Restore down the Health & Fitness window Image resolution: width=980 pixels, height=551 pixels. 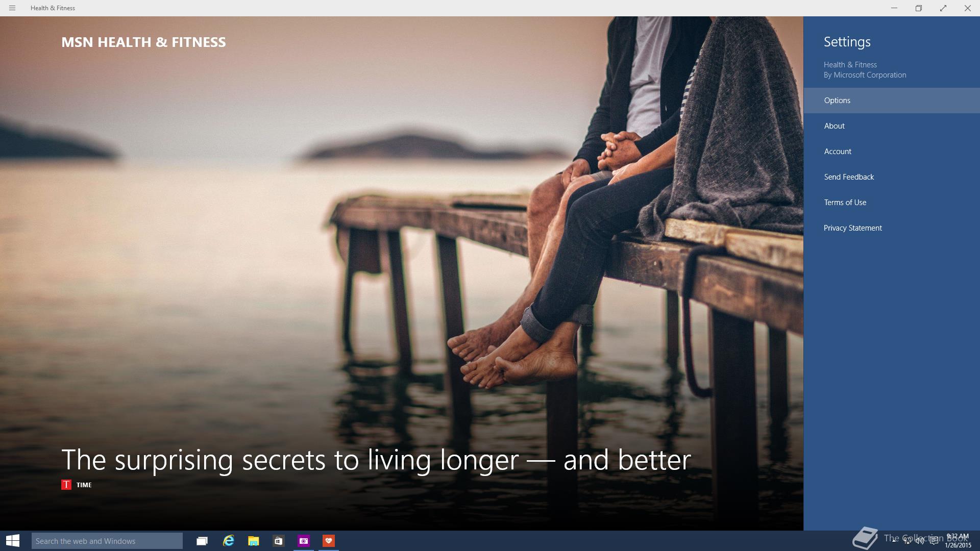919,8
